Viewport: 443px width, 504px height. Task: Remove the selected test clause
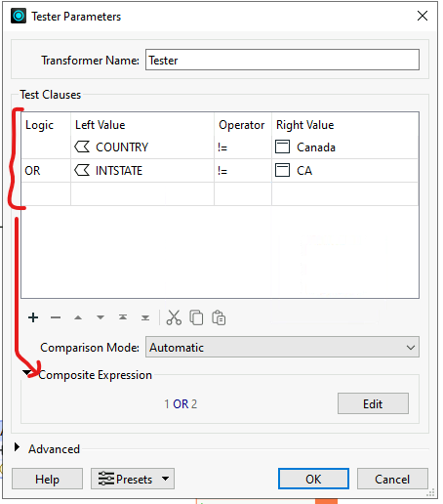coord(56,317)
